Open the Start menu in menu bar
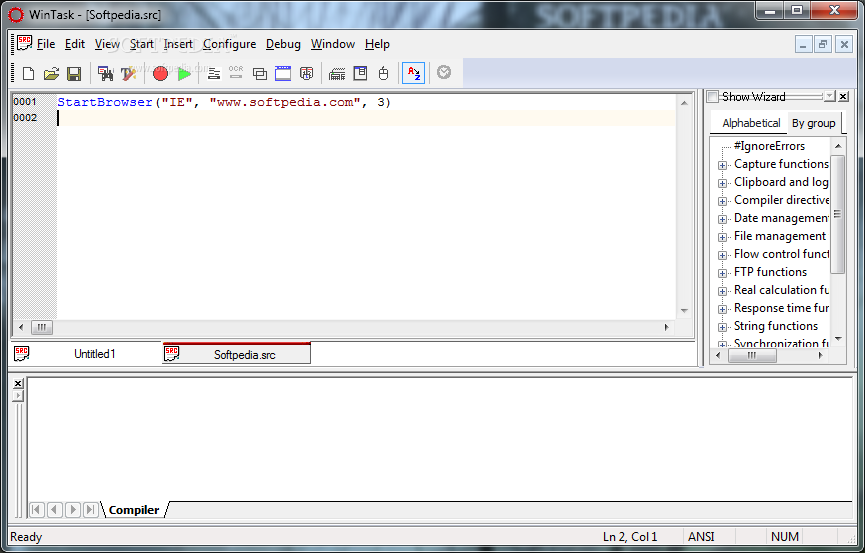 (x=142, y=44)
